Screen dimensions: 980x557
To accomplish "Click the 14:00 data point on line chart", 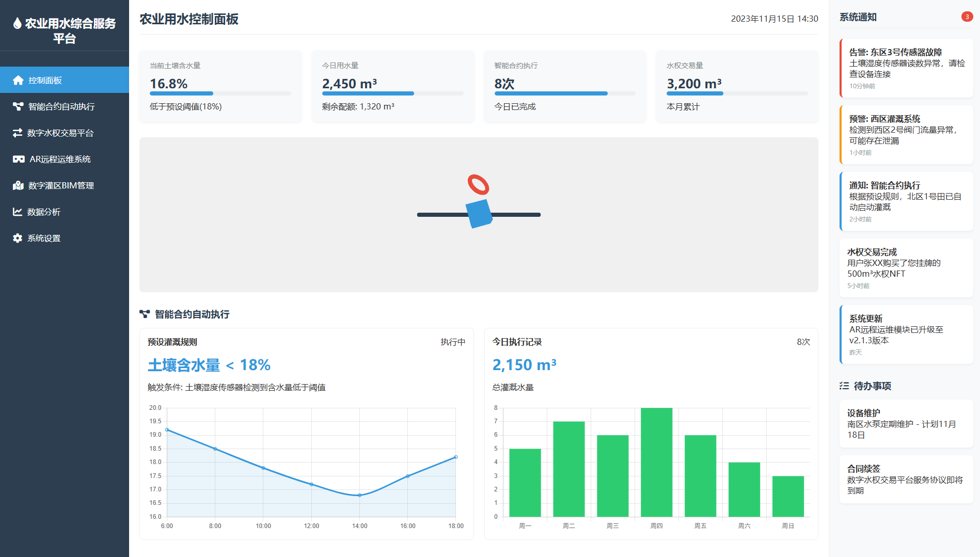I will [359, 495].
